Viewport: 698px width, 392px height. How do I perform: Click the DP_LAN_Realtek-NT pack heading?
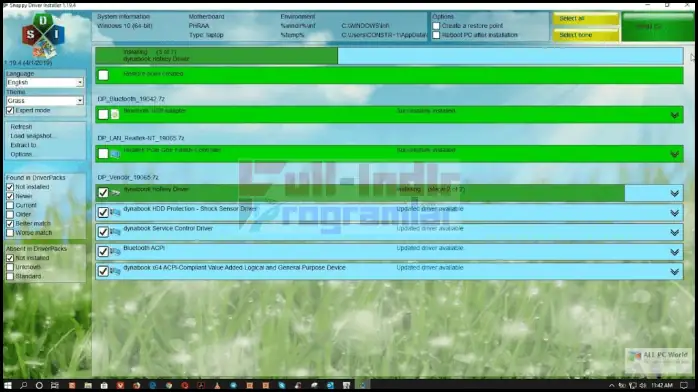[x=141, y=138]
